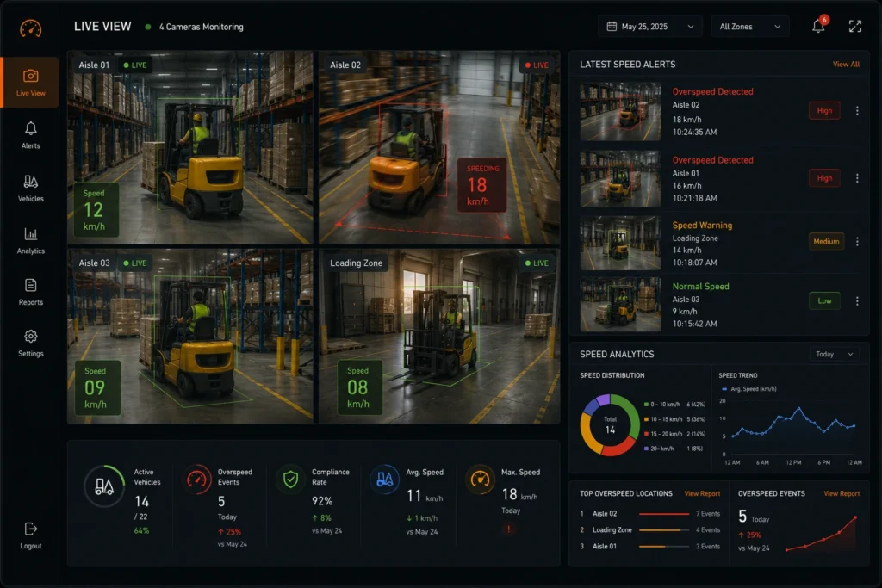This screenshot has width=882, height=588.
Task: Click the speedometer app logo
Action: (x=30, y=28)
